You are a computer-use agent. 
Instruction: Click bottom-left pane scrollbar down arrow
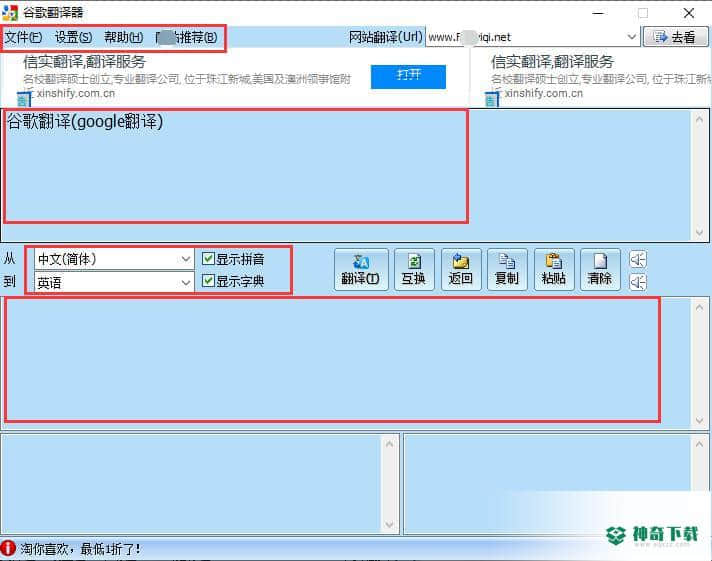pos(389,525)
